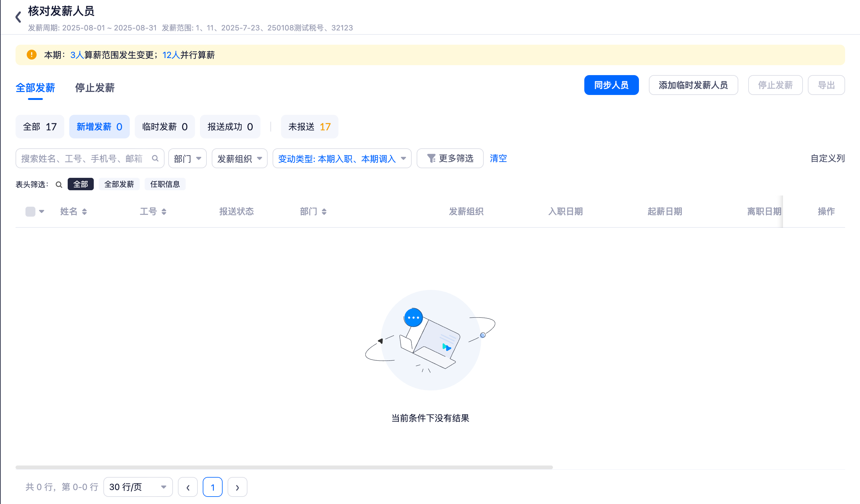
Task: Open 更多筛选 filter options
Action: (450, 158)
